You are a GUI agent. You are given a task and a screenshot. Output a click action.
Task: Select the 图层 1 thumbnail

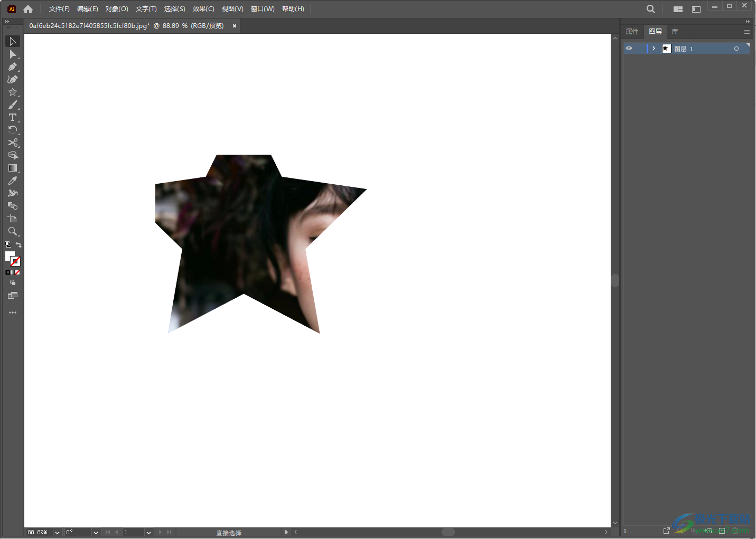point(666,49)
